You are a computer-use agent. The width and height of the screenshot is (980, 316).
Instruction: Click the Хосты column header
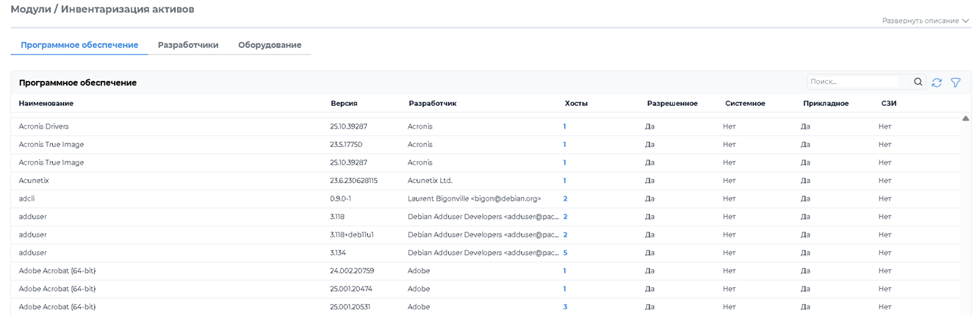[x=576, y=104]
